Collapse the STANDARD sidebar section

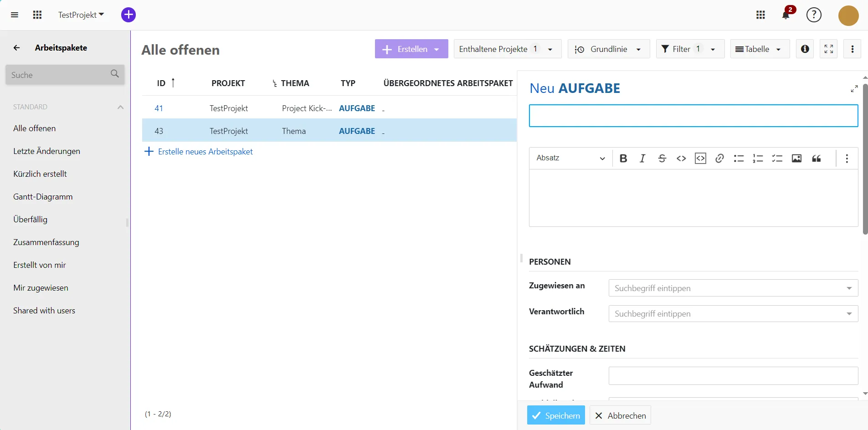(x=120, y=107)
